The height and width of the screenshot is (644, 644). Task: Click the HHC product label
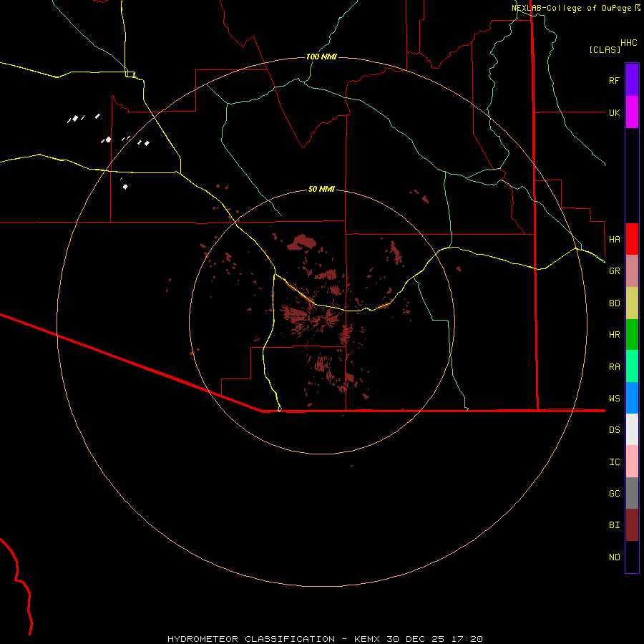pos(629,43)
